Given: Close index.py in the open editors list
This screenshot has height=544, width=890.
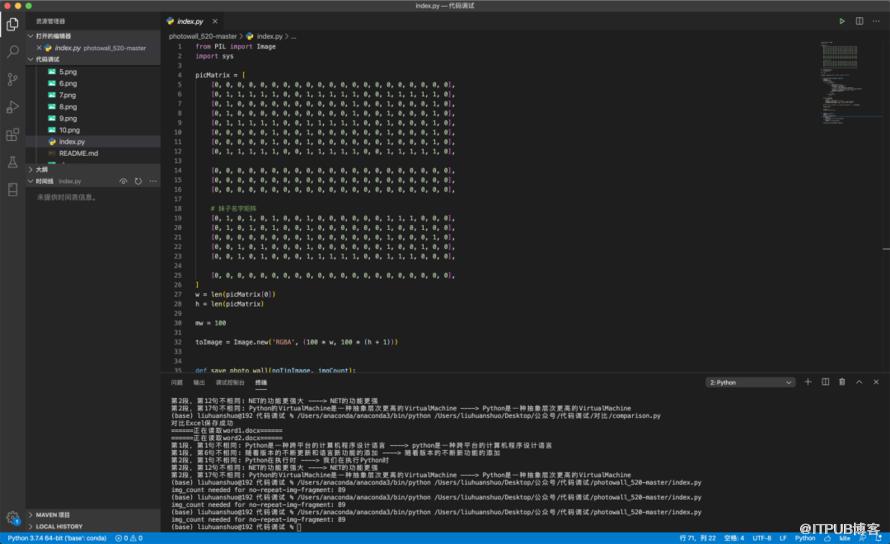Looking at the screenshot, I should point(39,48).
